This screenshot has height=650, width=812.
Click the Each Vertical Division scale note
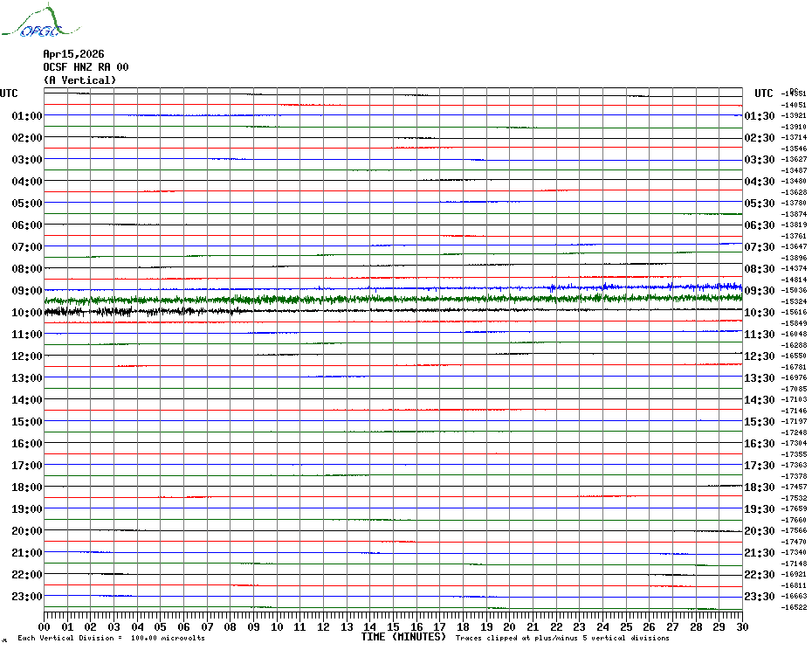pyautogui.click(x=111, y=638)
